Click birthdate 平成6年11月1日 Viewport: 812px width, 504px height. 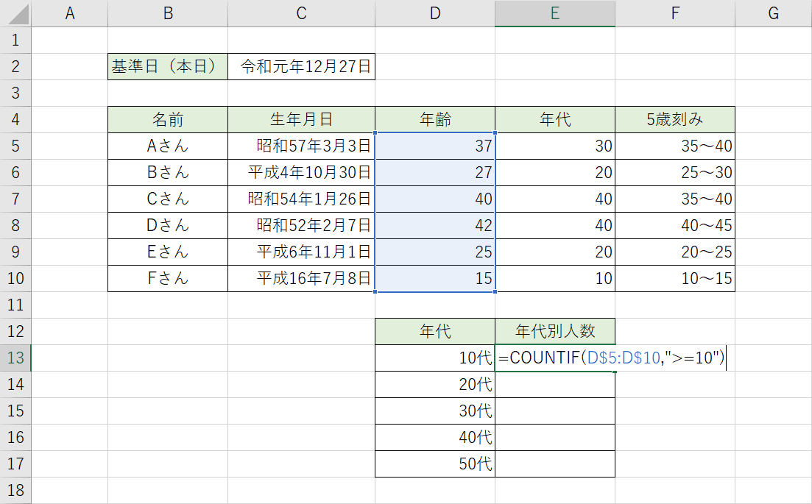(x=301, y=252)
